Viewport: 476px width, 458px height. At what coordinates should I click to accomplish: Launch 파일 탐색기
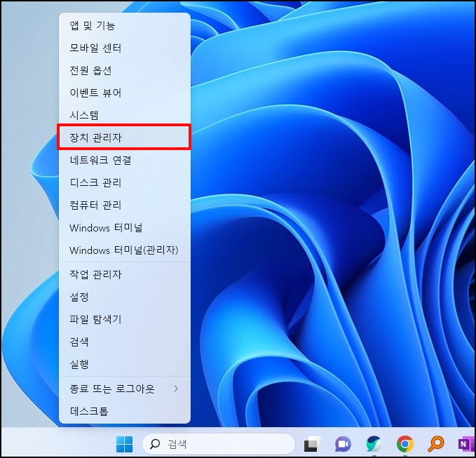click(x=125, y=319)
